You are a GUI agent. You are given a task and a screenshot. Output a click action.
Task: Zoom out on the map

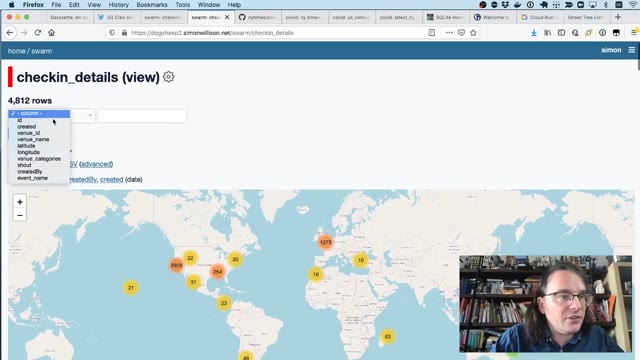pyautogui.click(x=20, y=215)
